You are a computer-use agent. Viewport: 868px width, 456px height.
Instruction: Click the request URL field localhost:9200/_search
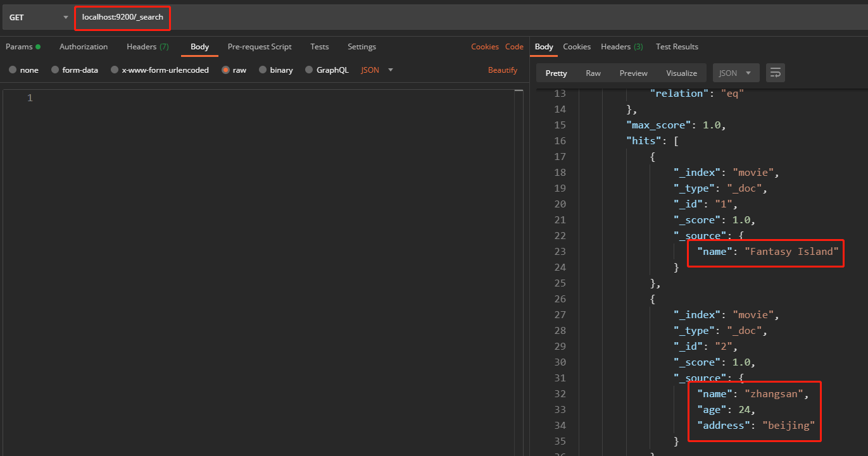[122, 18]
